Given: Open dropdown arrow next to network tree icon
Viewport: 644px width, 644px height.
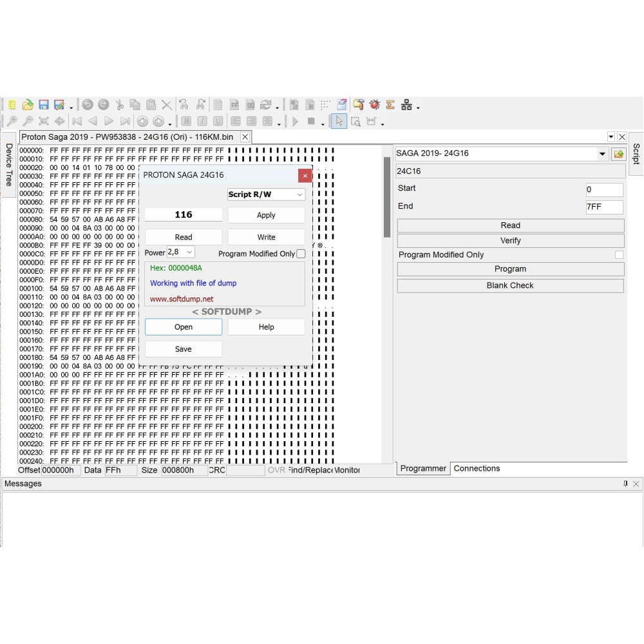Looking at the screenshot, I should pyautogui.click(x=418, y=108).
